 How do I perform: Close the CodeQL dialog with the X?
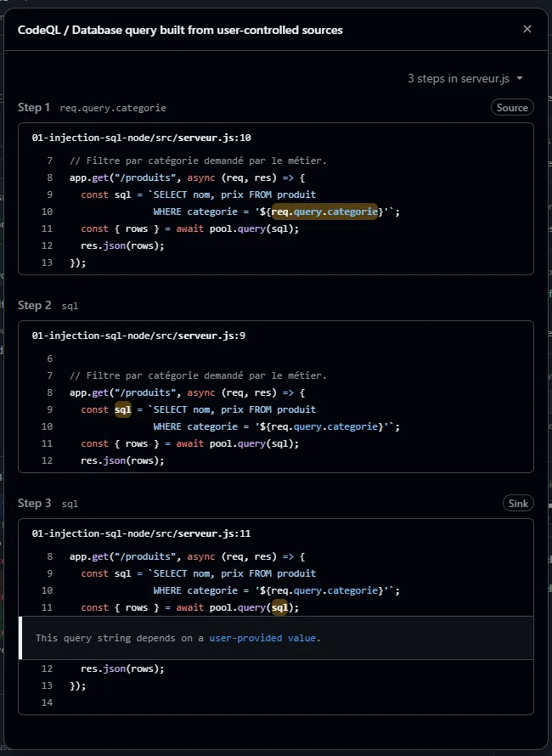pyautogui.click(x=527, y=30)
